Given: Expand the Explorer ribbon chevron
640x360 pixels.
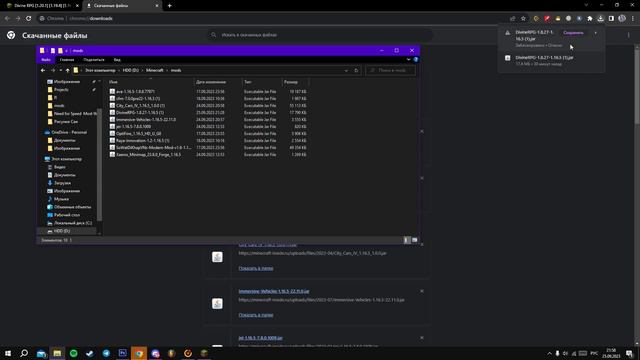Looking at the screenshot, I should tap(409, 60).
